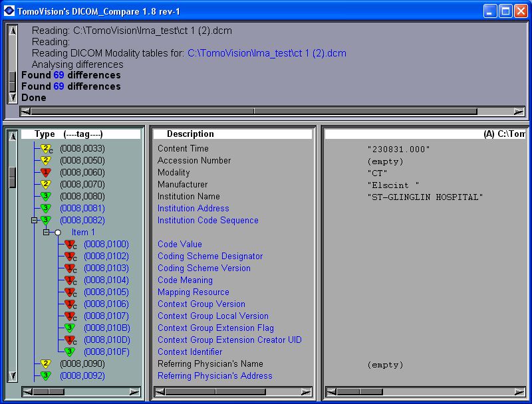Click the green type 3 icon for (0008,010F)

click(70, 352)
